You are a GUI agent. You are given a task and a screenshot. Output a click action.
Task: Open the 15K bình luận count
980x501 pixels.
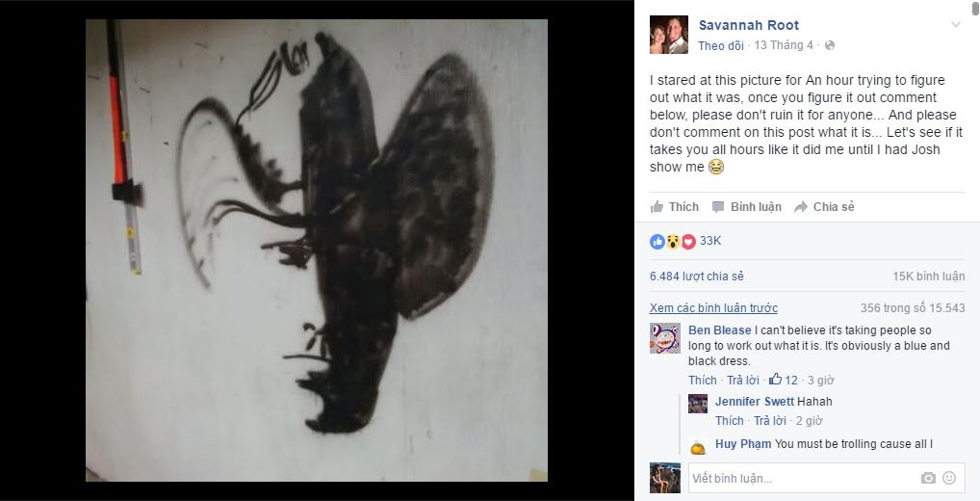[929, 277]
